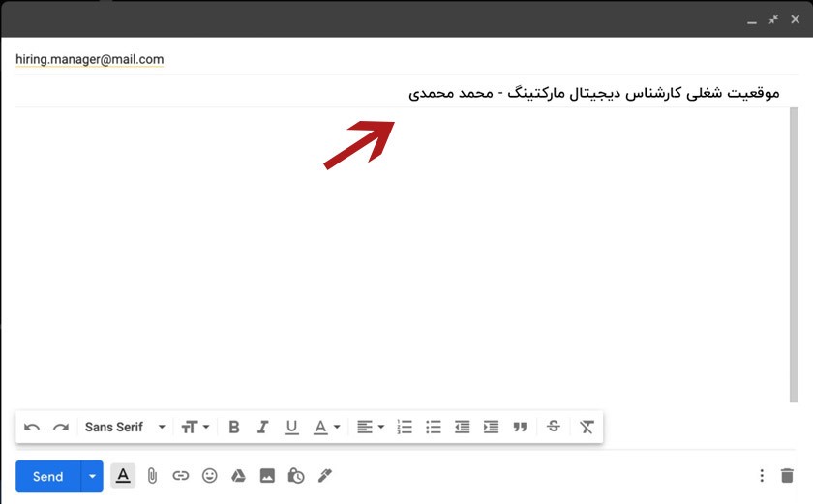Open the text color picker
The height and width of the screenshot is (504, 813).
coord(326,427)
